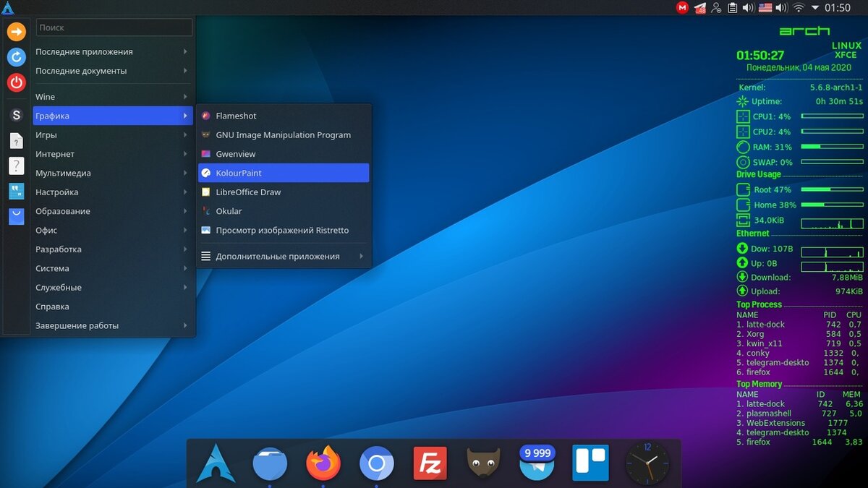The height and width of the screenshot is (488, 868).
Task: Click the Поиск search field
Action: (x=114, y=27)
